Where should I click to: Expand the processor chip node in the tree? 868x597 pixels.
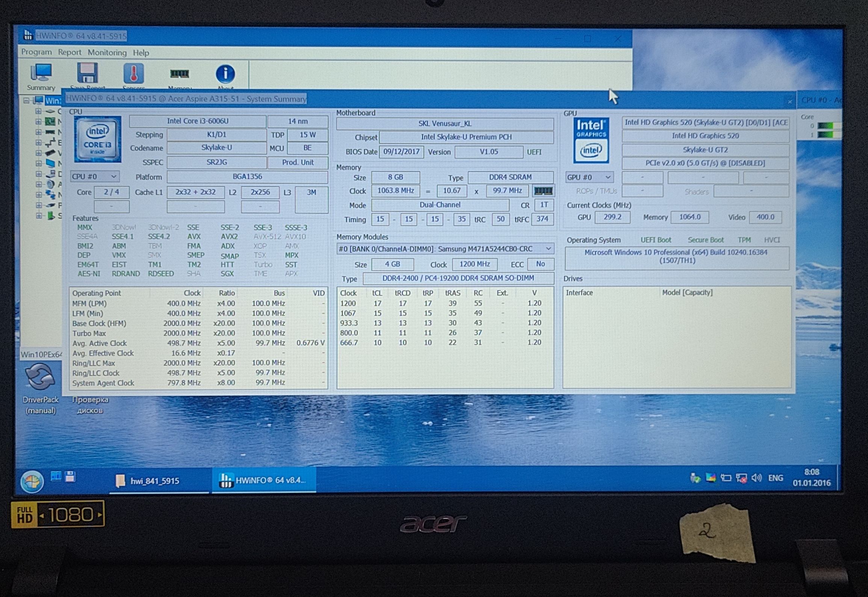click(38, 111)
